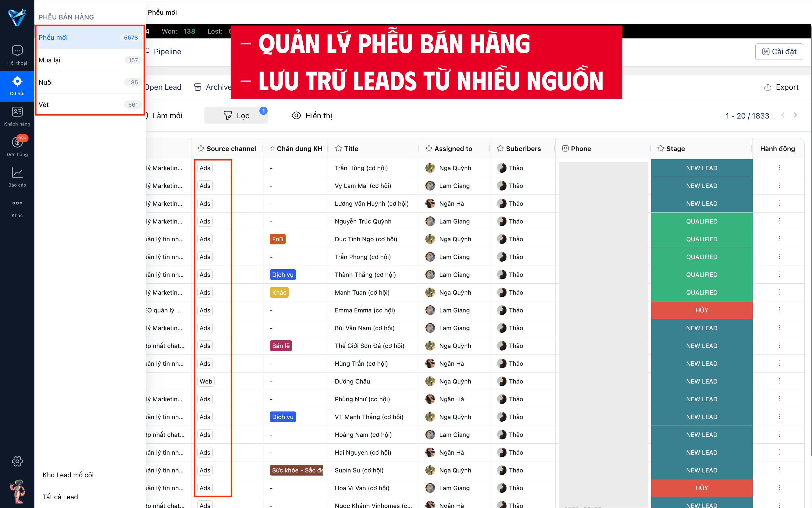
Task: Click the HỦY stage for Emma Emma
Action: point(701,310)
